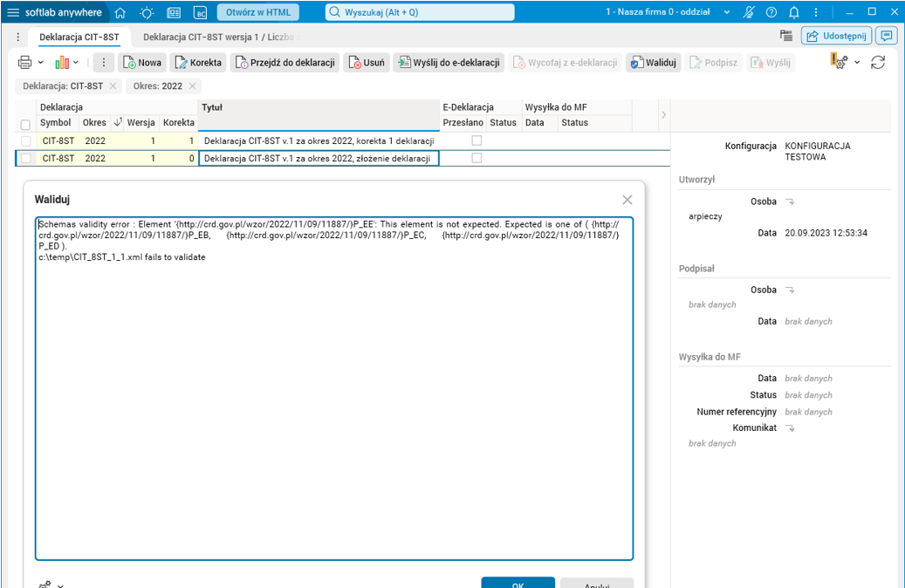
Task: Click Przejdź do deklaracji button
Action: coord(285,62)
